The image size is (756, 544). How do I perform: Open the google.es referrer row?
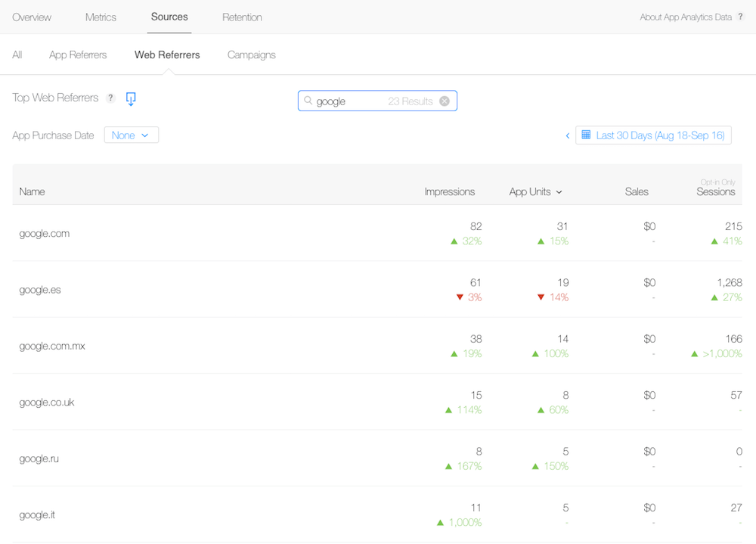[x=377, y=289]
